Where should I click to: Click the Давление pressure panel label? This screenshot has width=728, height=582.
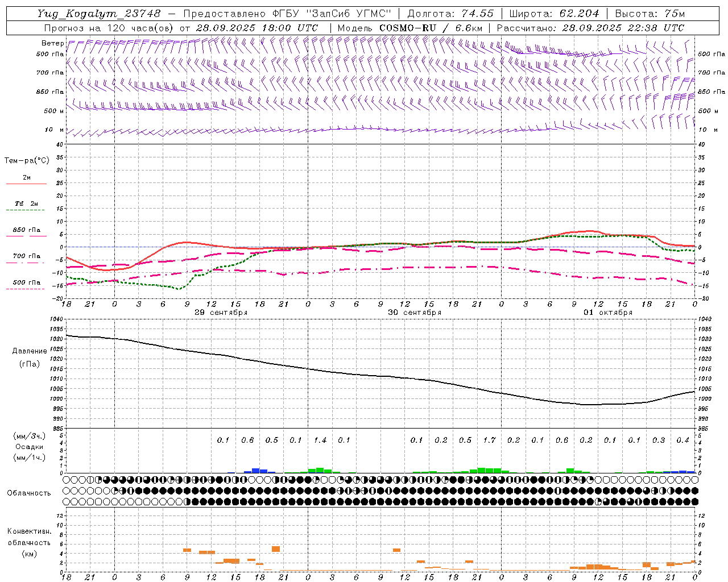pyautogui.click(x=30, y=351)
